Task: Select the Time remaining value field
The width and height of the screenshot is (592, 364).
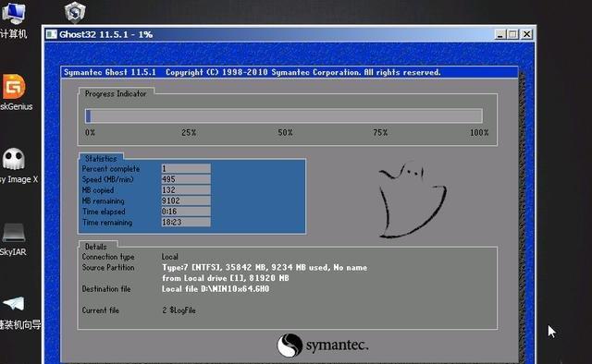Action: point(186,222)
